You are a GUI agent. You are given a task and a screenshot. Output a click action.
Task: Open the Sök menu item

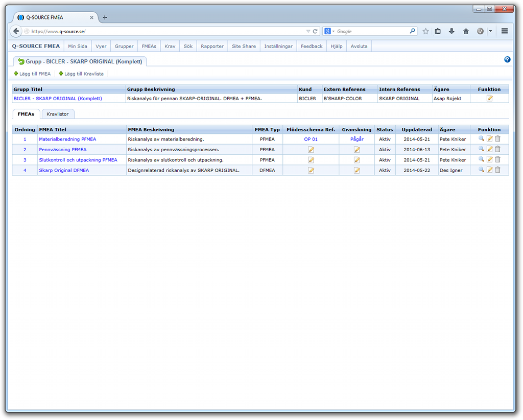click(x=188, y=46)
